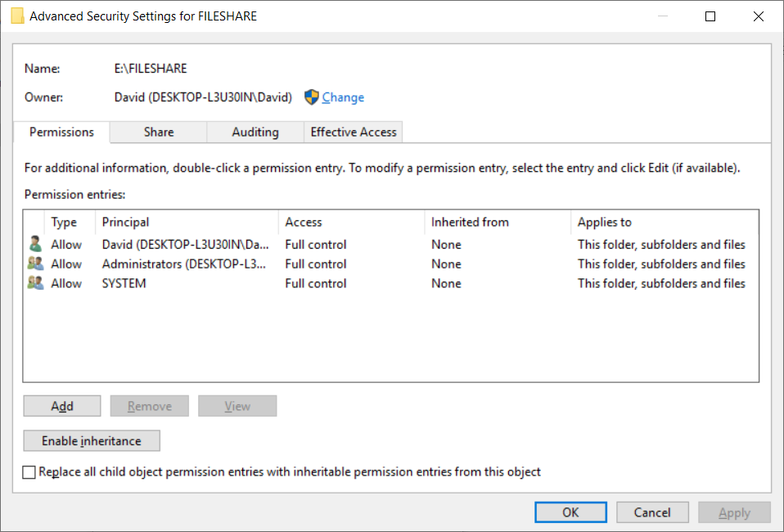Switch to the Auditing tab
Screen dimensions: 784x532
pos(255,132)
